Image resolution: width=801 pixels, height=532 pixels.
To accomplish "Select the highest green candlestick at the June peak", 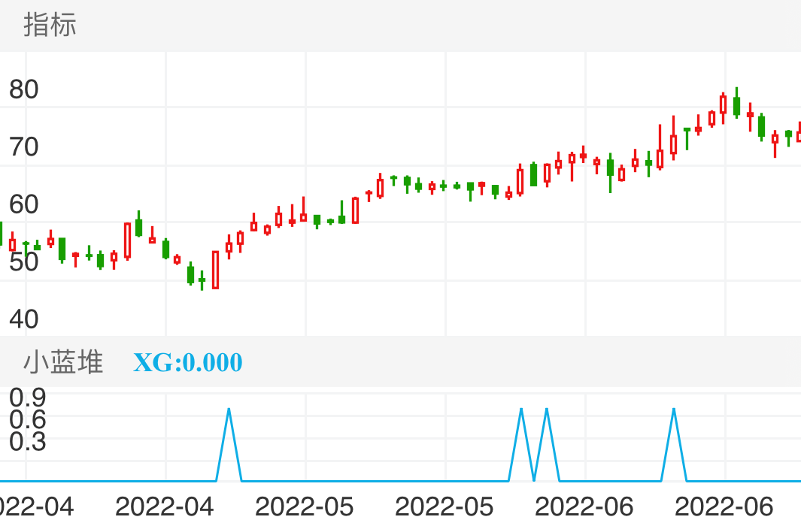I will tap(736, 105).
